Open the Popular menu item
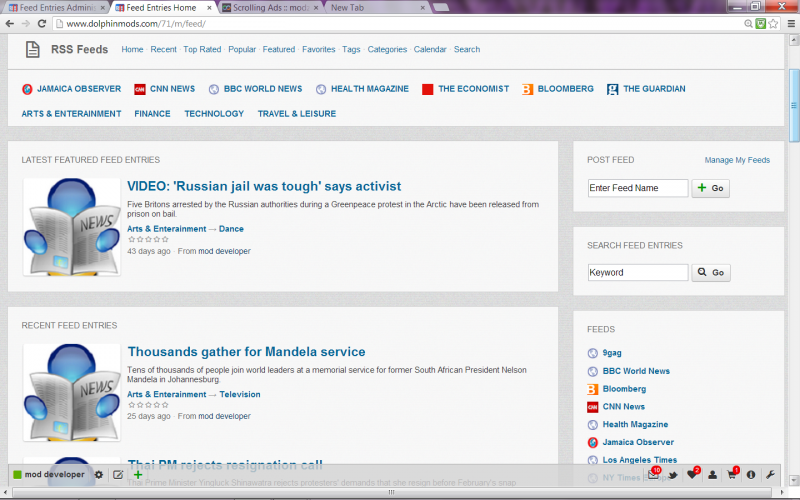This screenshot has height=500, width=800. pos(242,49)
